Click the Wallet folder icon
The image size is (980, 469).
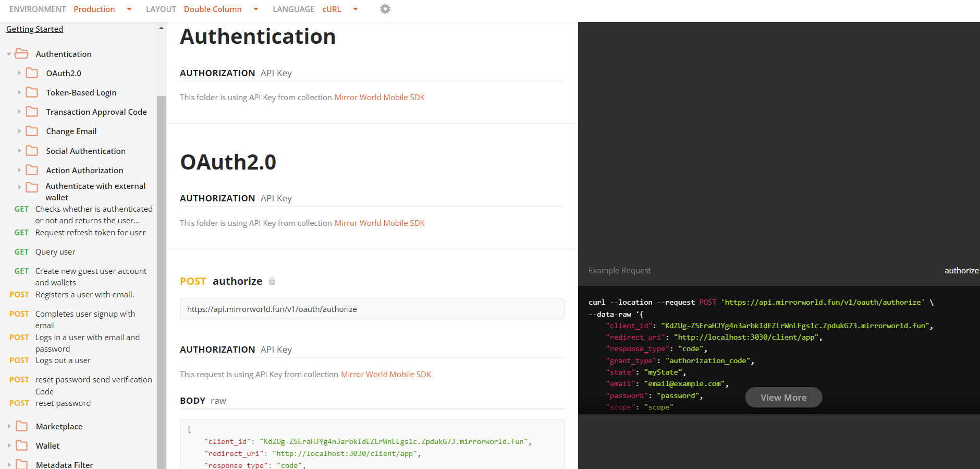click(22, 446)
